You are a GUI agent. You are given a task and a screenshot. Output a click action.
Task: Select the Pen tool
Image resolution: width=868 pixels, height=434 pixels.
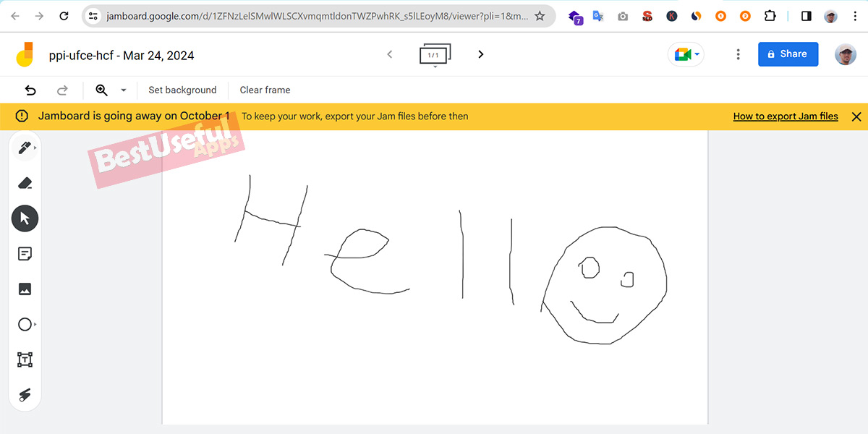[25, 147]
